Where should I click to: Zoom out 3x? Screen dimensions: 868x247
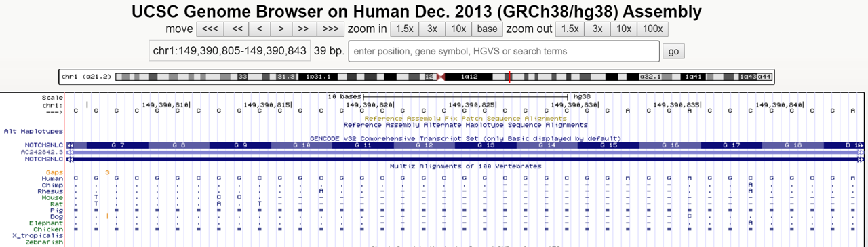coord(597,28)
